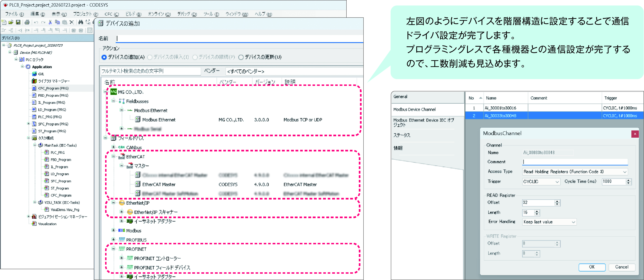Click the Comment input in ModbusChannel dialog
This screenshot has width=644, height=280.
click(575, 162)
